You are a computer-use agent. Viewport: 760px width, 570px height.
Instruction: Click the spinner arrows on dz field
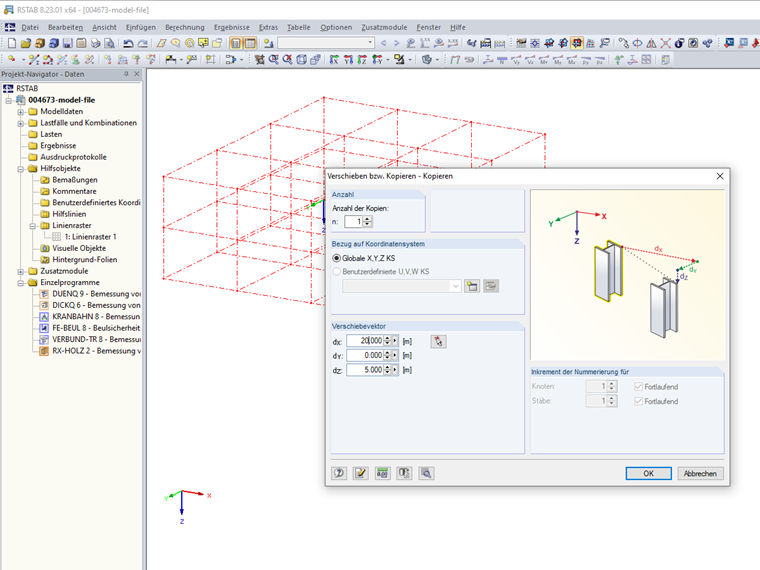(x=387, y=370)
